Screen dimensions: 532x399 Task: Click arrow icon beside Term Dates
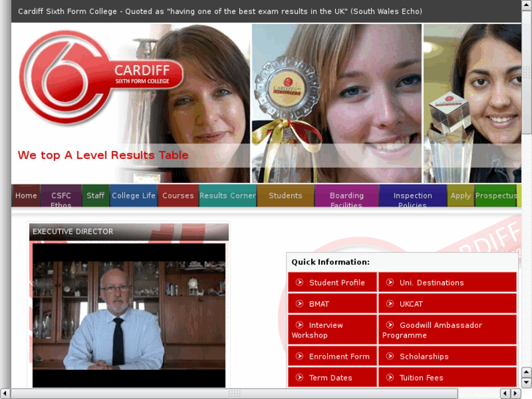click(299, 377)
